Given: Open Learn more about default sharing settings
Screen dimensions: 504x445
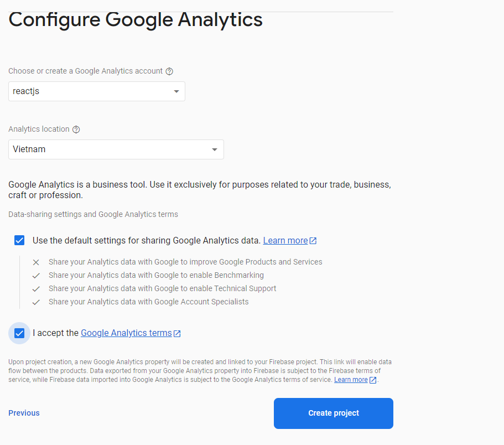Looking at the screenshot, I should coord(285,241).
